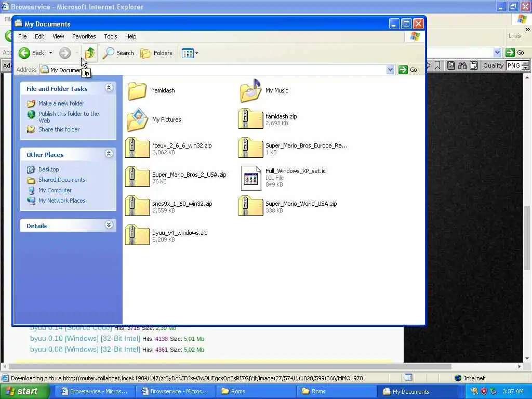The image size is (532, 399).
Task: Select Super_Mario_Bros_Europe zip icon
Action: click(250, 148)
